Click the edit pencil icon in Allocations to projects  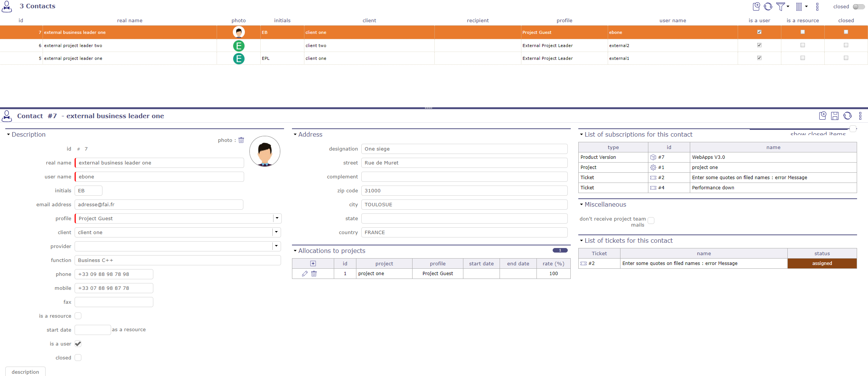pyautogui.click(x=304, y=274)
